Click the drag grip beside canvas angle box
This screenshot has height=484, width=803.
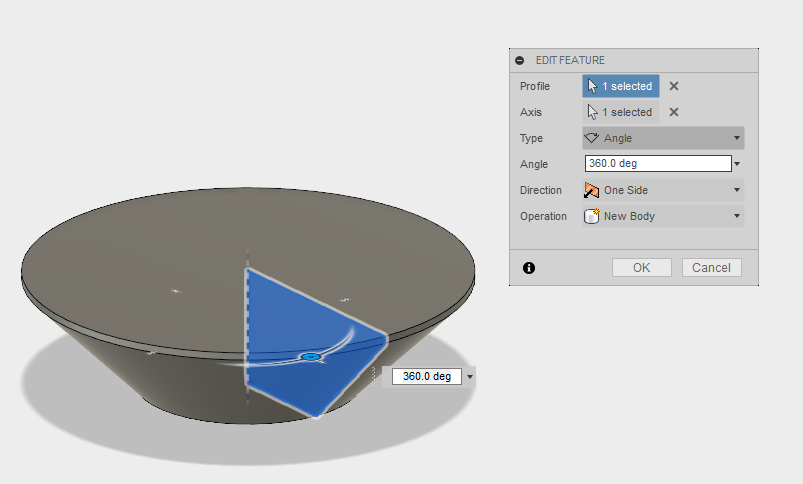tap(374, 376)
